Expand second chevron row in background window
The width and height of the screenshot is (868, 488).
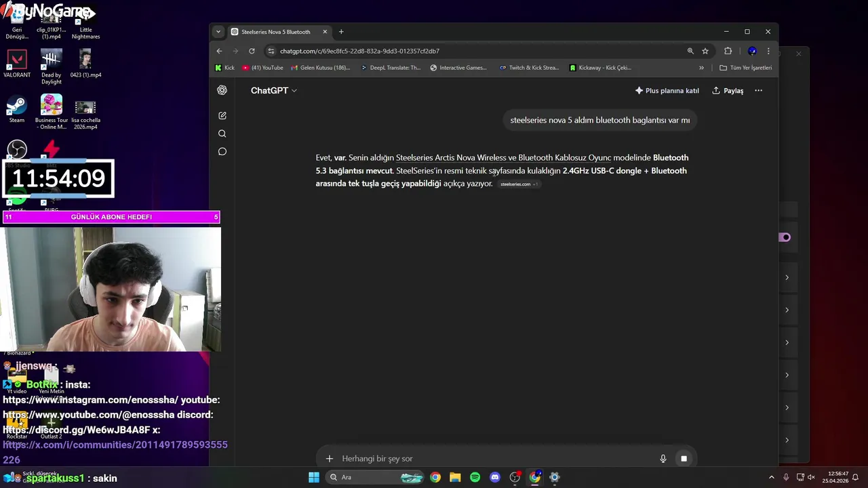pos(787,310)
